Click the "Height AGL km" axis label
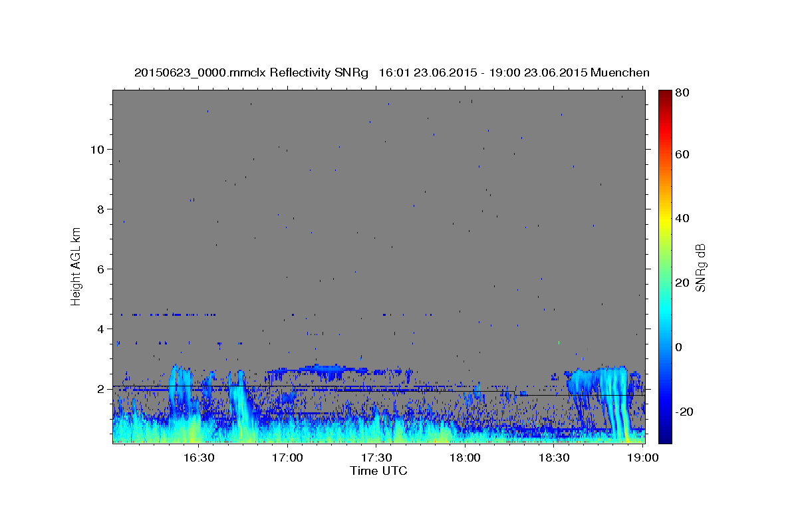798x532 pixels. [x=76, y=266]
